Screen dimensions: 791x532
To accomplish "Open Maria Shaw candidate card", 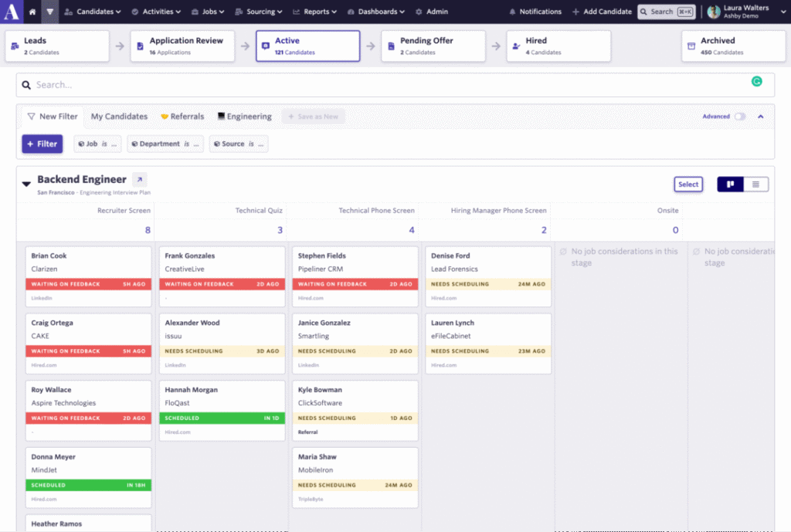I will pos(355,477).
